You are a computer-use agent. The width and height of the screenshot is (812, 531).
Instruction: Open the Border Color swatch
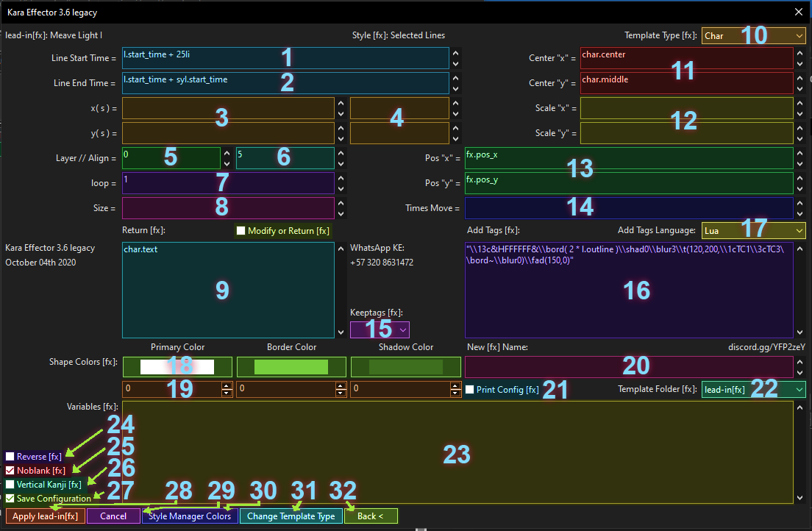[x=291, y=367]
